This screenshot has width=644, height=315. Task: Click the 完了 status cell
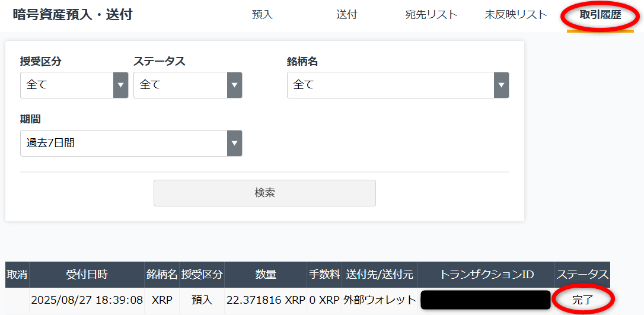coord(582,300)
